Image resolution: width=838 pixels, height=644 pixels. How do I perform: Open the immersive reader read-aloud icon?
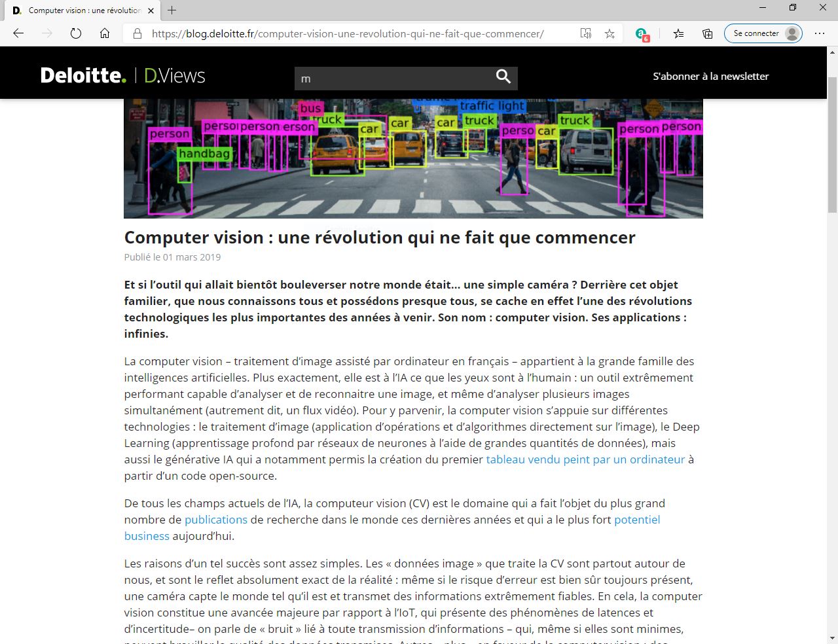(x=586, y=33)
